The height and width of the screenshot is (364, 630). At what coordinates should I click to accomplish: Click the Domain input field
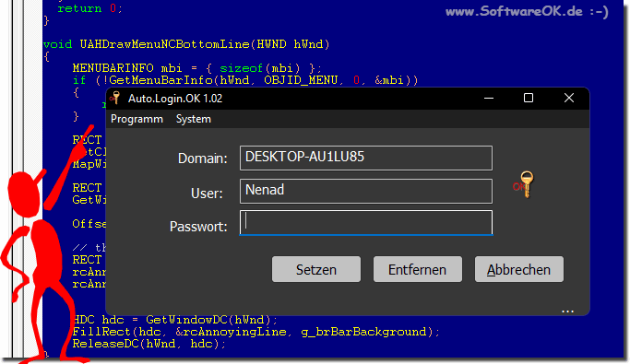pos(366,158)
